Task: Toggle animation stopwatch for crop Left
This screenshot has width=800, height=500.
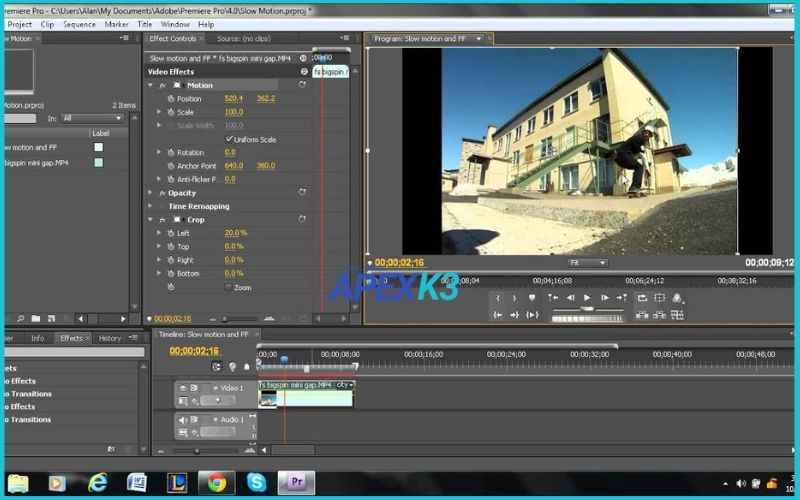Action: click(x=170, y=233)
